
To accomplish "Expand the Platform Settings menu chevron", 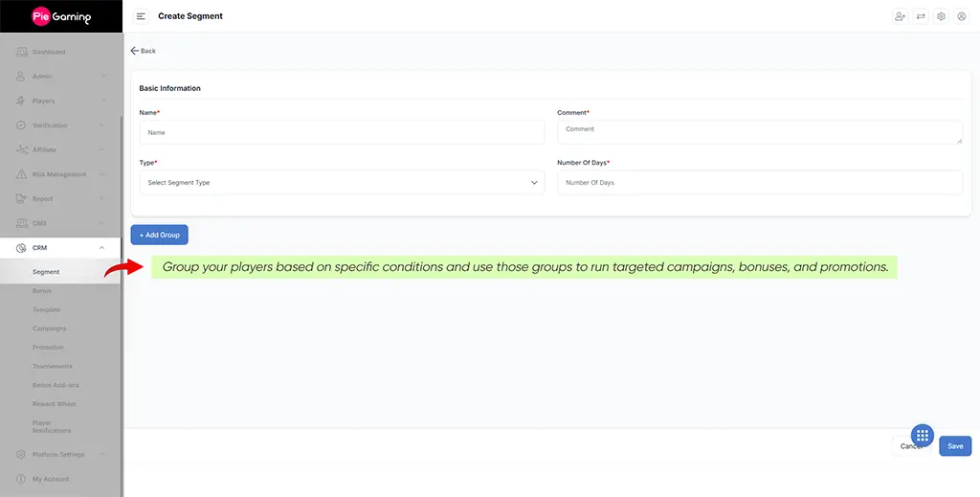I will click(x=102, y=455).
